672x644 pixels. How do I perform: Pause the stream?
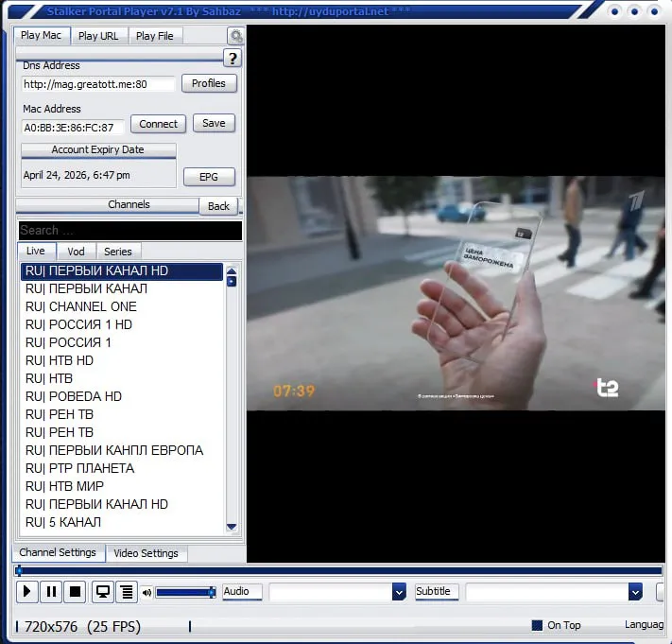(51, 592)
